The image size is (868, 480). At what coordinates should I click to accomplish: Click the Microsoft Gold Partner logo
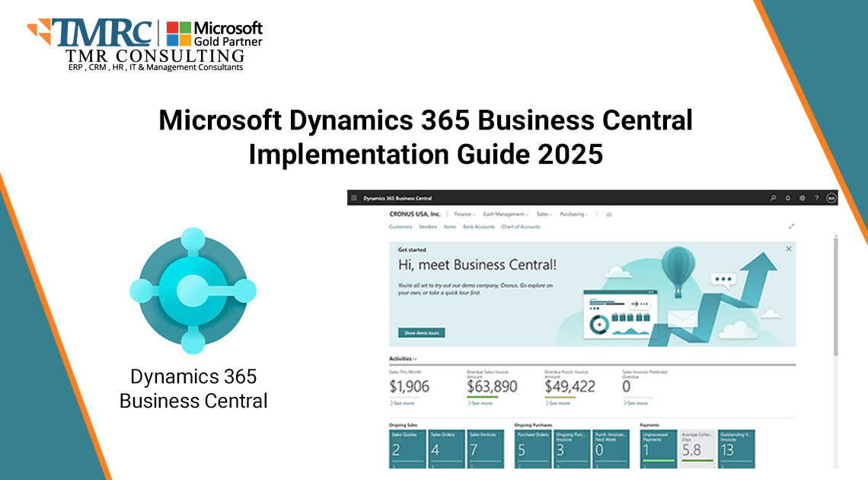click(215, 34)
